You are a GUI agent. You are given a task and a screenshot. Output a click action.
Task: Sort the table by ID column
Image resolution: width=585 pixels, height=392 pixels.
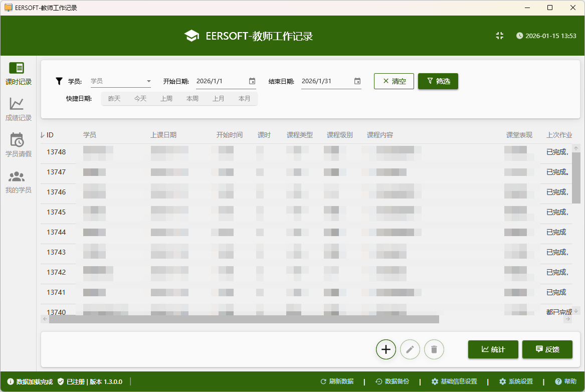click(x=50, y=135)
